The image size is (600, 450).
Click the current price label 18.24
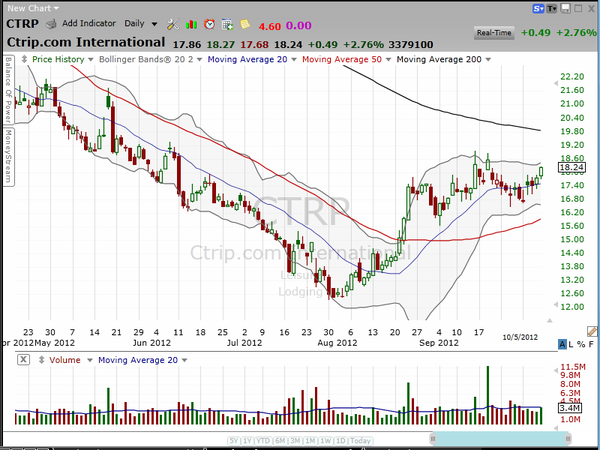point(572,167)
